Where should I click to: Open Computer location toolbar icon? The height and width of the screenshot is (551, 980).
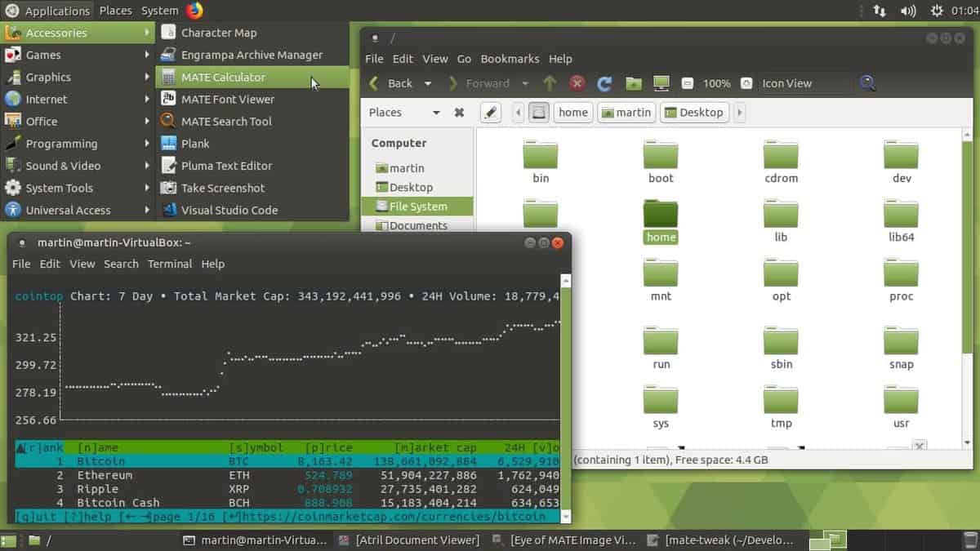(x=661, y=83)
